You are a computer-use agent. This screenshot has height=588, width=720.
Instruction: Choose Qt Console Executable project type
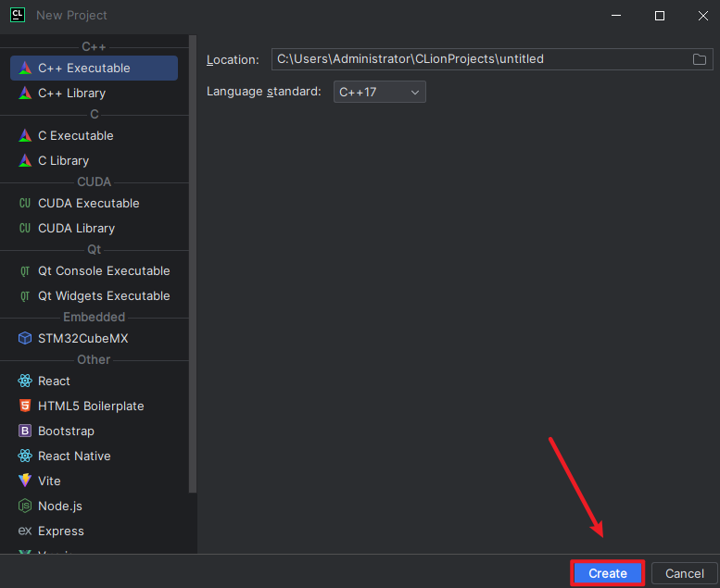pyautogui.click(x=104, y=271)
